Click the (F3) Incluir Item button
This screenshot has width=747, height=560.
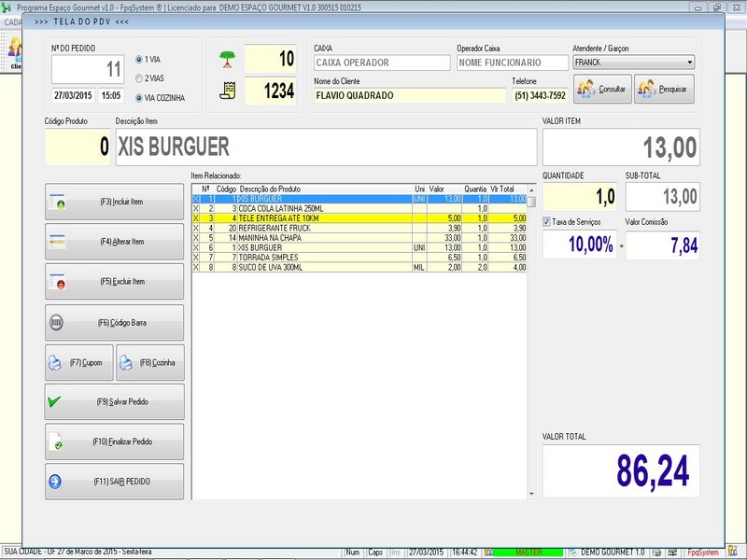114,202
